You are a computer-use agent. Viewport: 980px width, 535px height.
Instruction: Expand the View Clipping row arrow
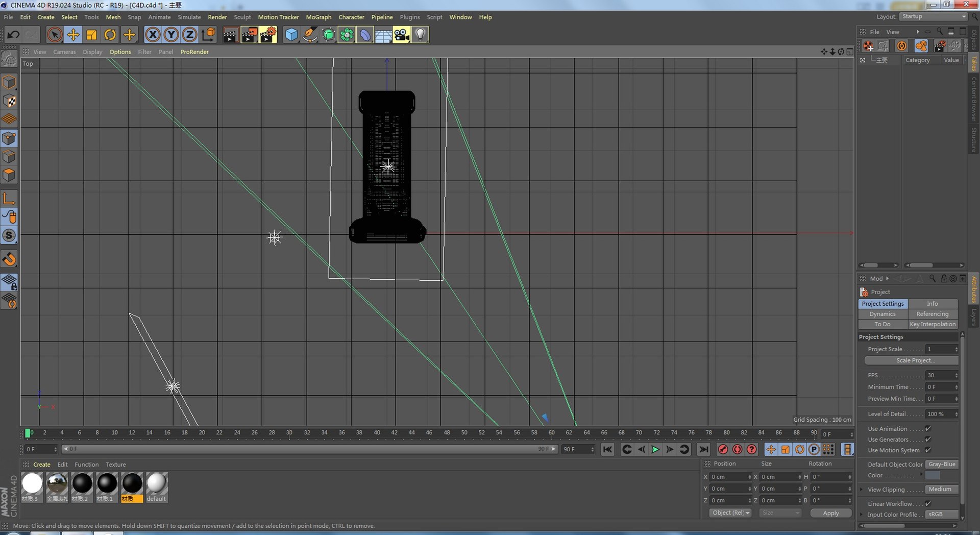click(862, 490)
